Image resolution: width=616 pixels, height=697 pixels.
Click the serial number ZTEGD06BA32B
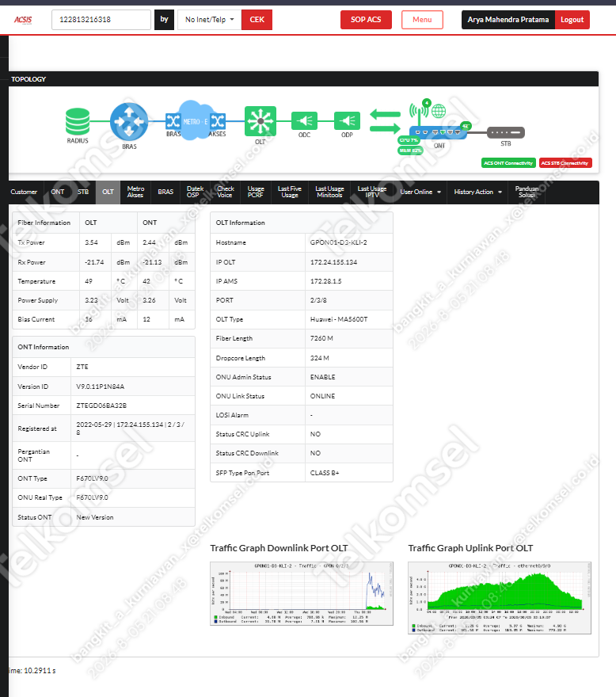coord(101,406)
